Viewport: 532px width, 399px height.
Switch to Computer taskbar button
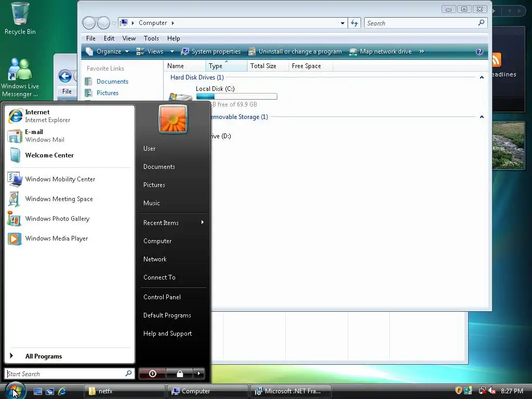pyautogui.click(x=207, y=391)
